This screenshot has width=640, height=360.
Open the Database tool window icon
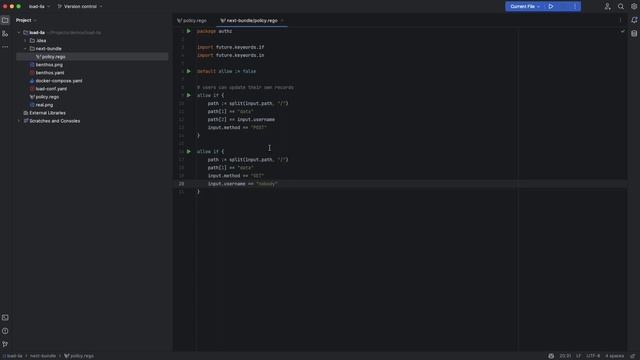[x=634, y=34]
